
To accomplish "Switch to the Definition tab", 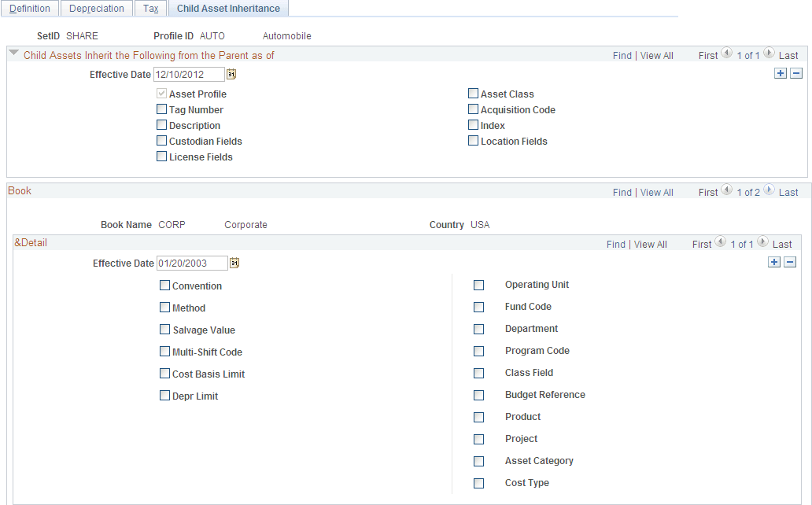I will click(x=30, y=8).
